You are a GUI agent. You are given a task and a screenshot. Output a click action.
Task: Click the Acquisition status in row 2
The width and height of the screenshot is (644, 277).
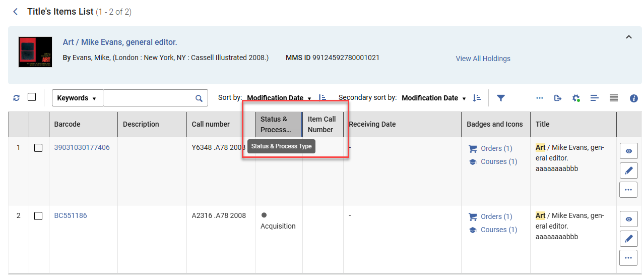click(278, 226)
